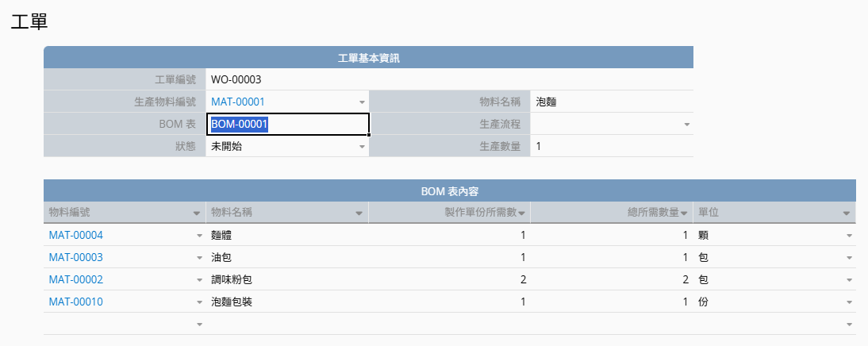Click the 物料編號 column filter arrow

(197, 213)
